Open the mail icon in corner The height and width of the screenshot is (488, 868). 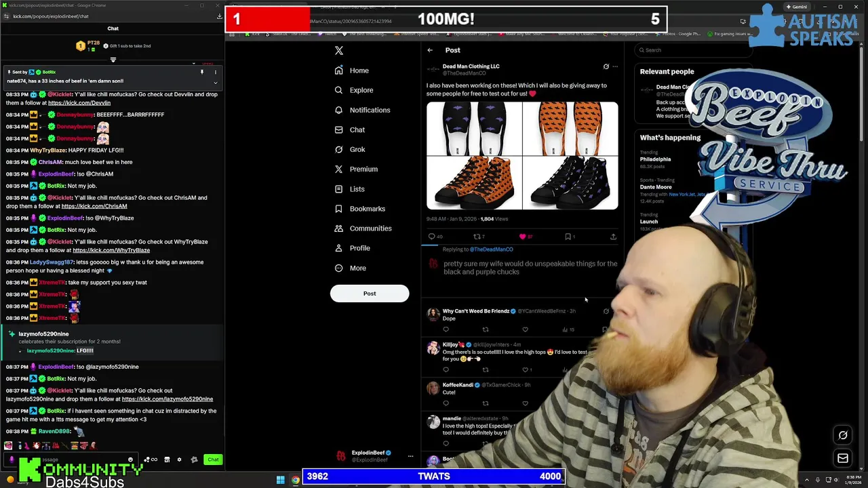843,458
